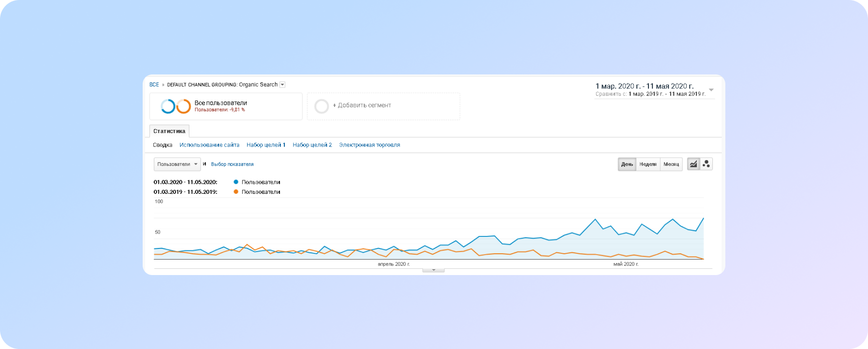Click the blue-orange segment donut icons
Viewport: 868px width, 349px height.
(x=176, y=106)
